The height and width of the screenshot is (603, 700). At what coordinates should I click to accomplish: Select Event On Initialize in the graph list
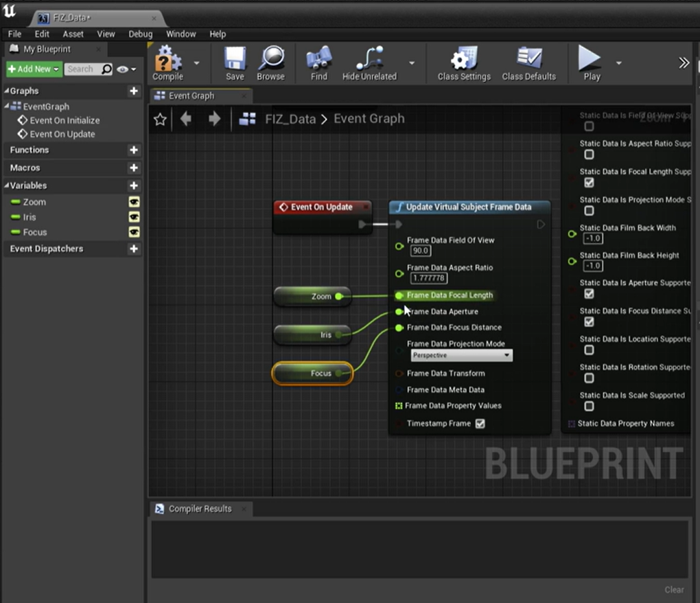click(65, 120)
